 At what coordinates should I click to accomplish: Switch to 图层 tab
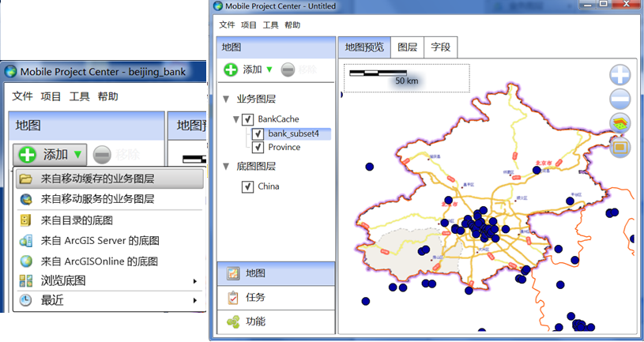click(x=408, y=47)
